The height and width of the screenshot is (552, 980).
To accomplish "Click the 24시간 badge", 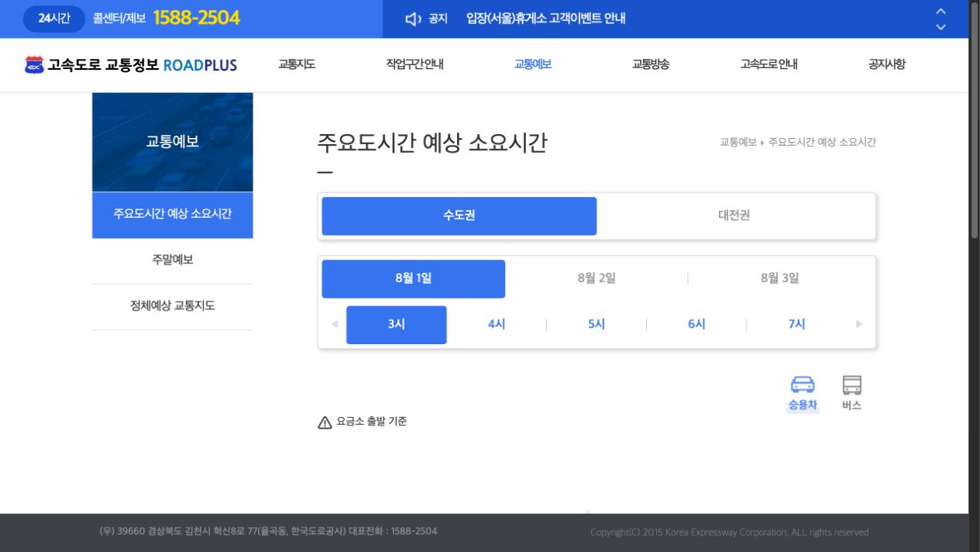I will pos(54,19).
